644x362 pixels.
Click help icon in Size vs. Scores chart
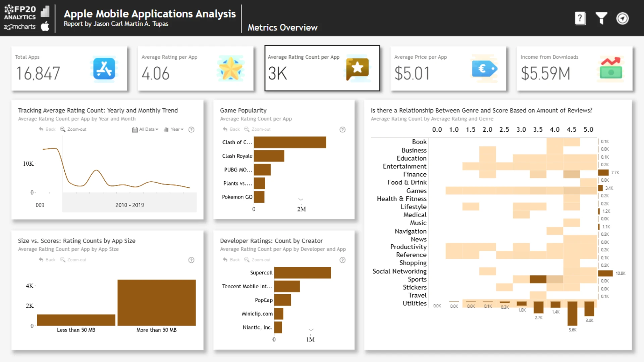point(191,260)
